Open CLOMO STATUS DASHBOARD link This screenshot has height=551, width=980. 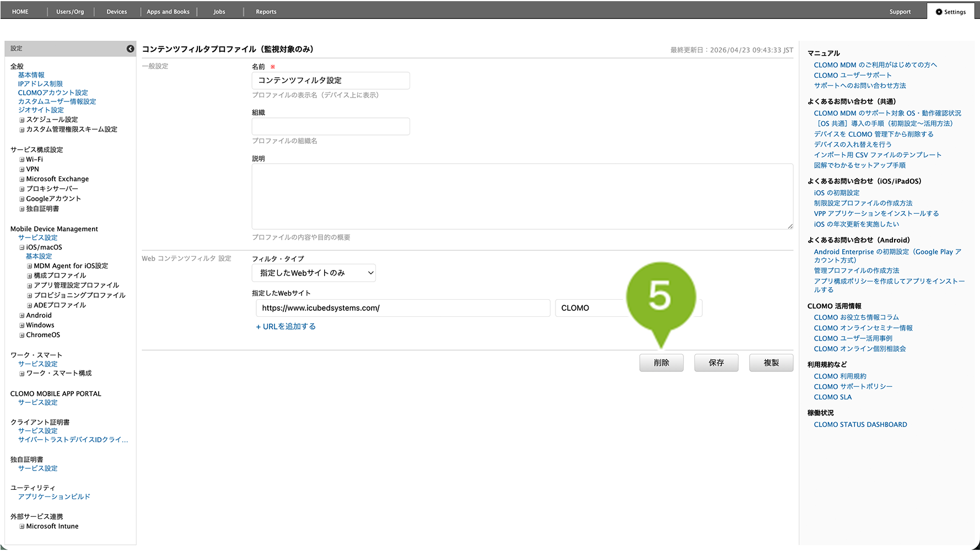coord(860,425)
